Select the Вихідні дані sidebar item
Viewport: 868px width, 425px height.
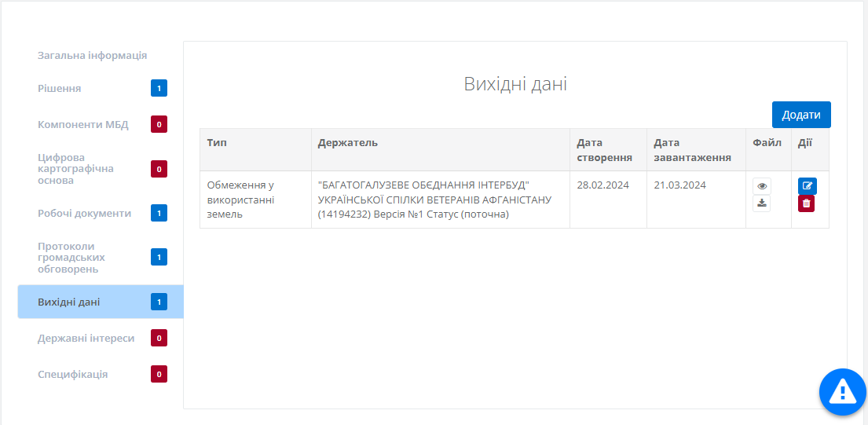(69, 302)
